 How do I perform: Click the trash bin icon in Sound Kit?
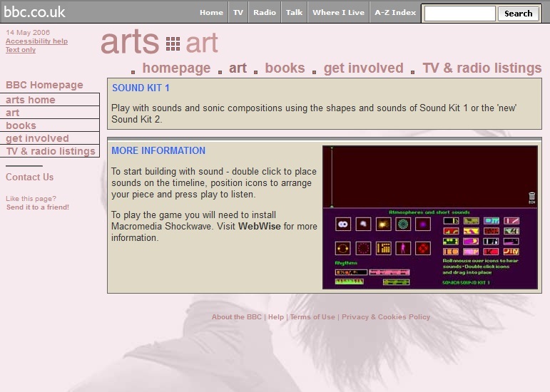click(531, 197)
